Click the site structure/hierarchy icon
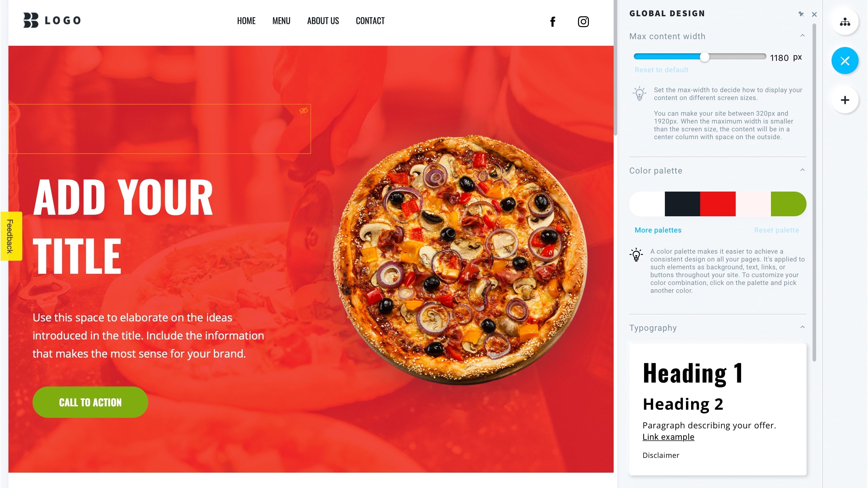Viewport: 868px width, 488px height. point(845,21)
